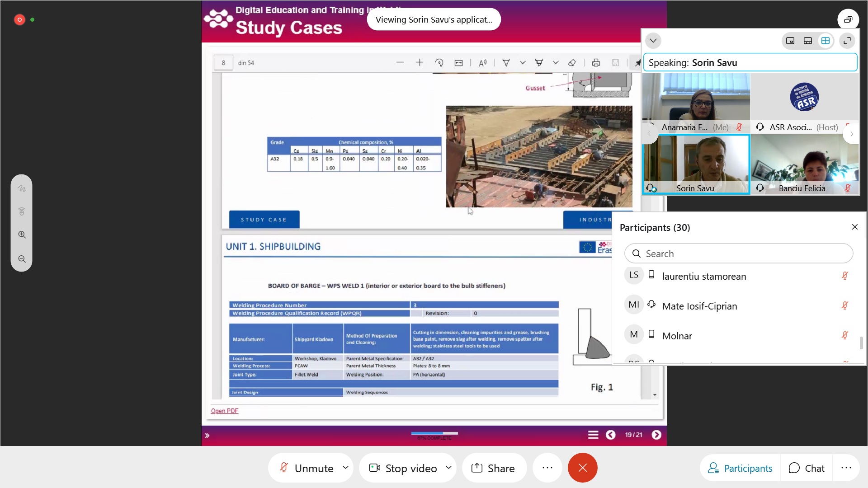Click the remote control icon in sidebar
This screenshot has height=488, width=868.
tap(21, 211)
